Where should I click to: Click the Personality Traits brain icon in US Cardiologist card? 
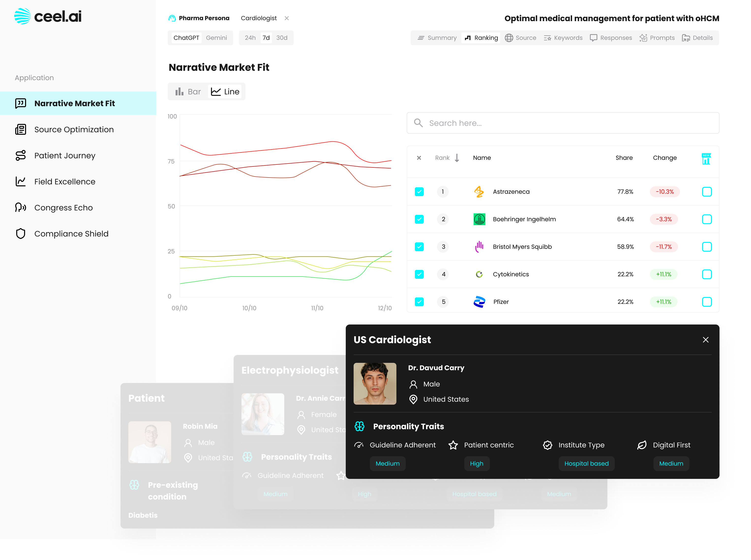point(360,426)
